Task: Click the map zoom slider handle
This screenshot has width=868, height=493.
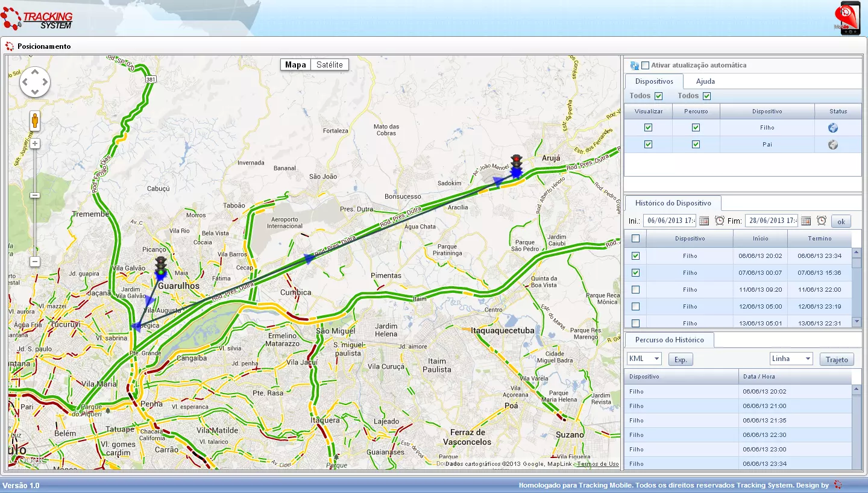Action: (35, 195)
